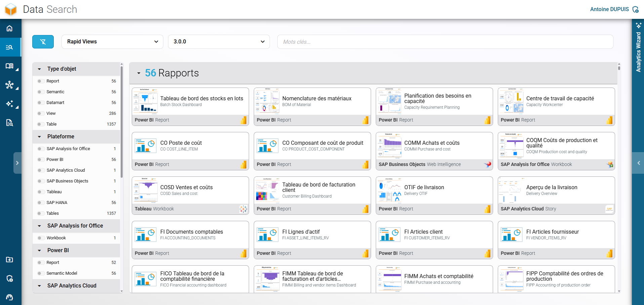
Task: Click the filter panel vertical scrollbar
Action: point(121,122)
